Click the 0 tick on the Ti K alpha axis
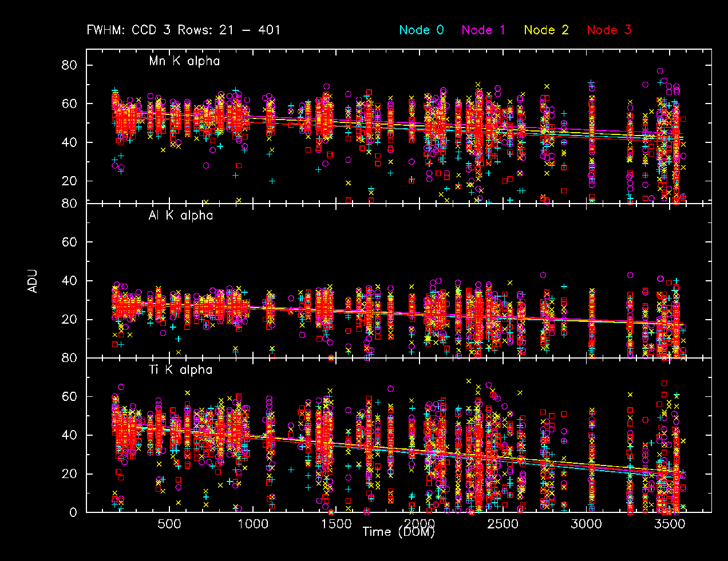728x561 pixels. tap(73, 512)
